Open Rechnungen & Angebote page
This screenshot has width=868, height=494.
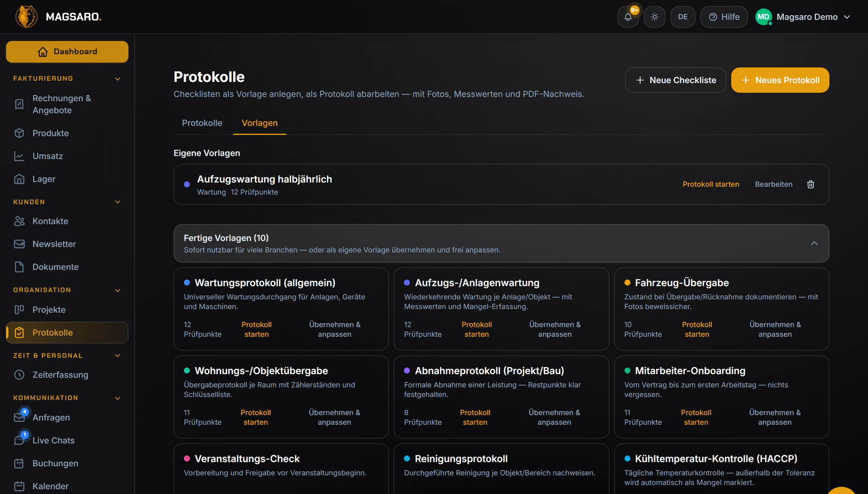tap(67, 104)
